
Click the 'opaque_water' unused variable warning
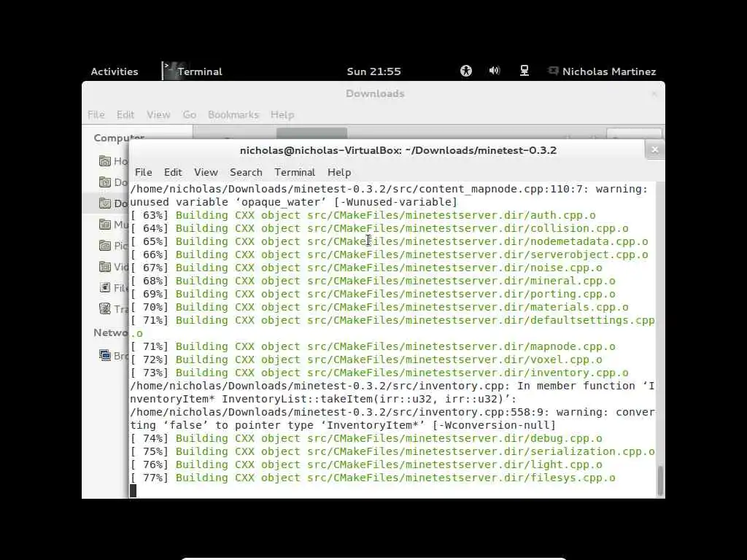pos(293,202)
